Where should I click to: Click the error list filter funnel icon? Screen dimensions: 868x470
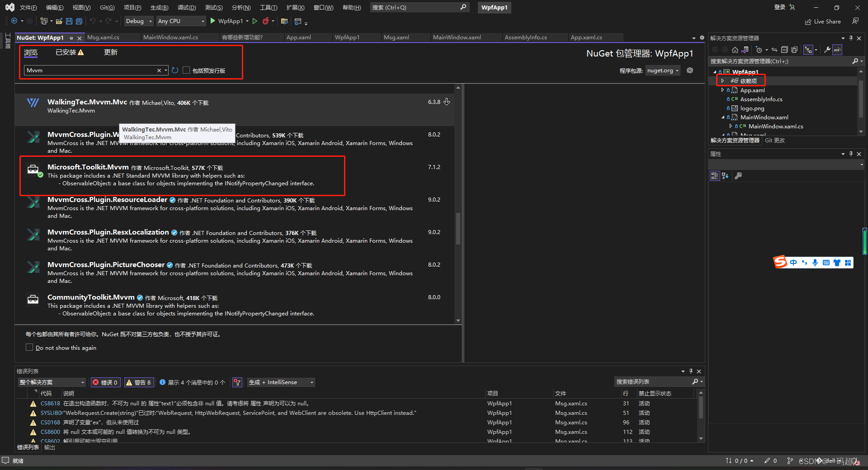click(237, 382)
